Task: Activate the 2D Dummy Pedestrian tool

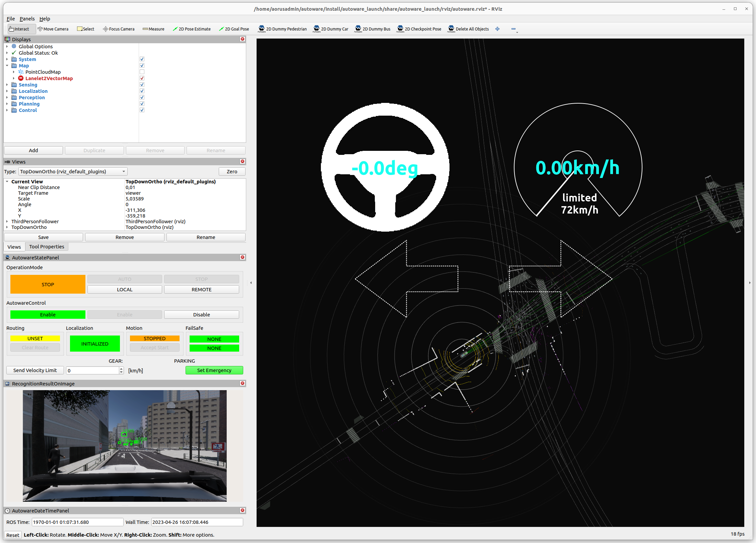Action: [282, 29]
